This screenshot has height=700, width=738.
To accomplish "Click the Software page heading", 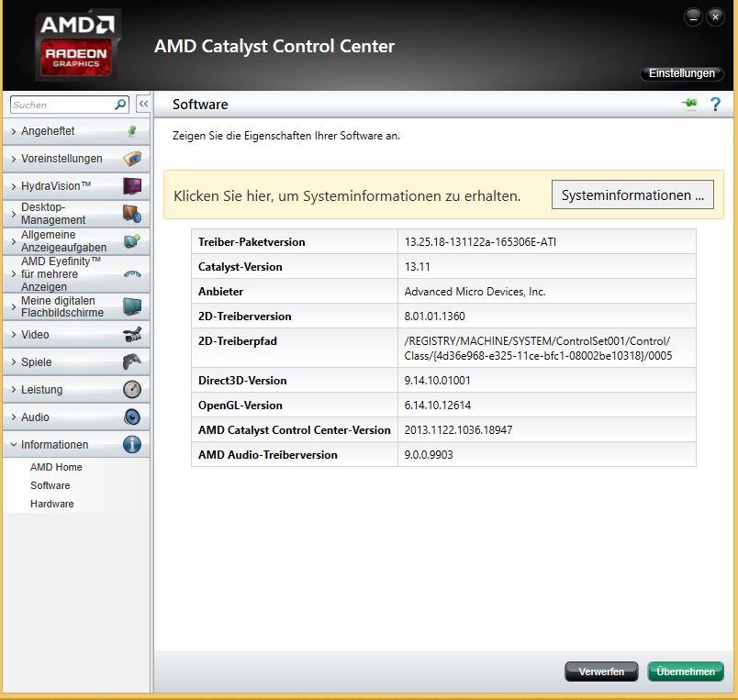I will click(200, 104).
